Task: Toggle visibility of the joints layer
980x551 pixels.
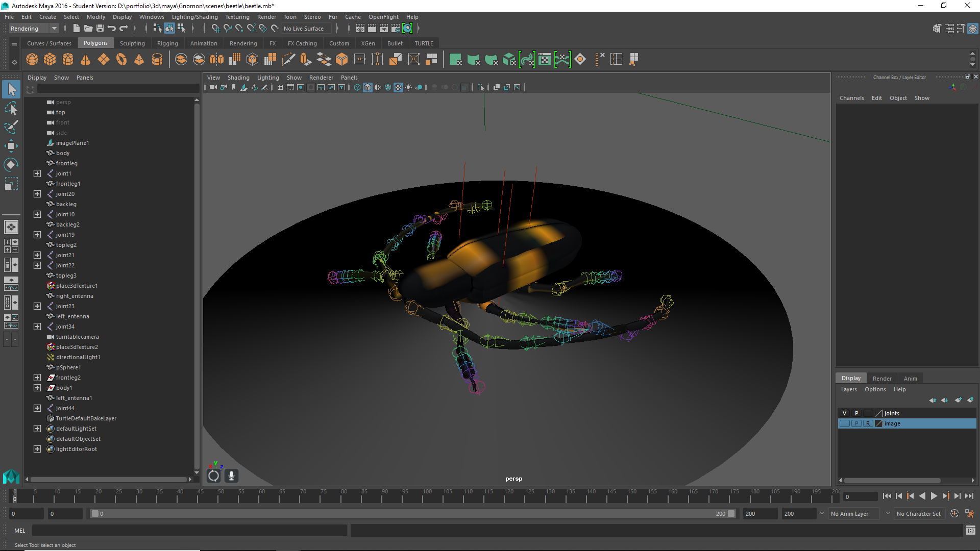Action: pyautogui.click(x=845, y=413)
